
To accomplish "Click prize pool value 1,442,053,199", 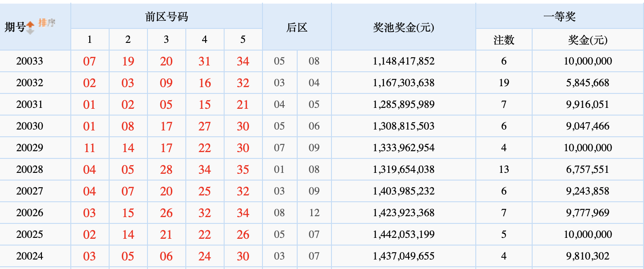I will (x=404, y=234).
